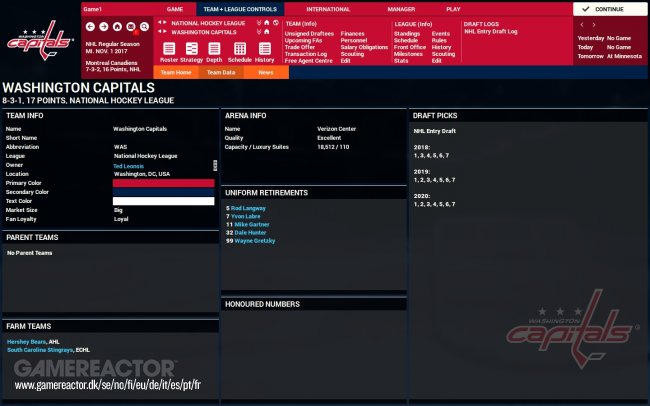Screen dimensions: 650x406
Task: Expand the Washington Capitals dropdown chevron
Action: [259, 32]
